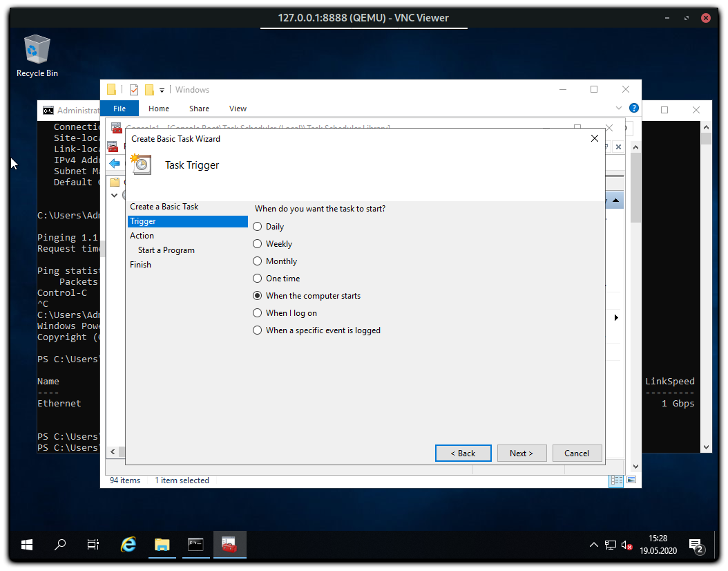
Task: Open the Action Center notifications icon
Action: tap(696, 545)
